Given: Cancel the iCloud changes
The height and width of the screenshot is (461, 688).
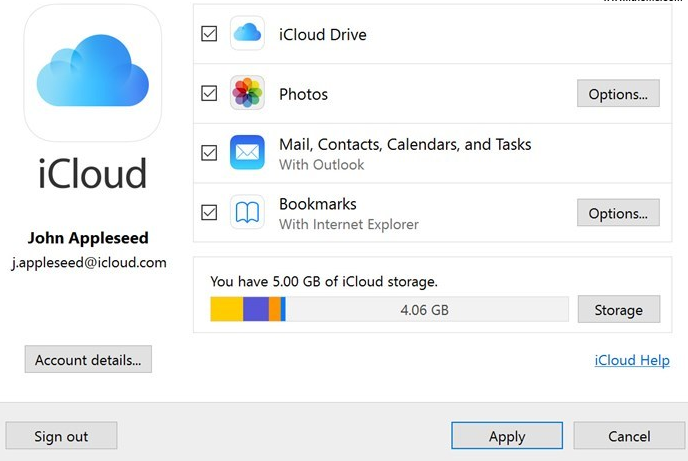Looking at the screenshot, I should (629, 436).
